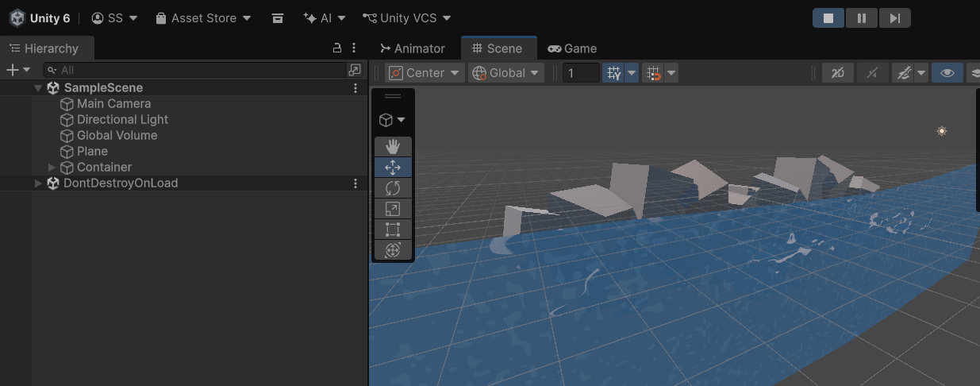Image resolution: width=980 pixels, height=386 pixels.
Task: Open the SampleScene options menu
Action: [355, 88]
